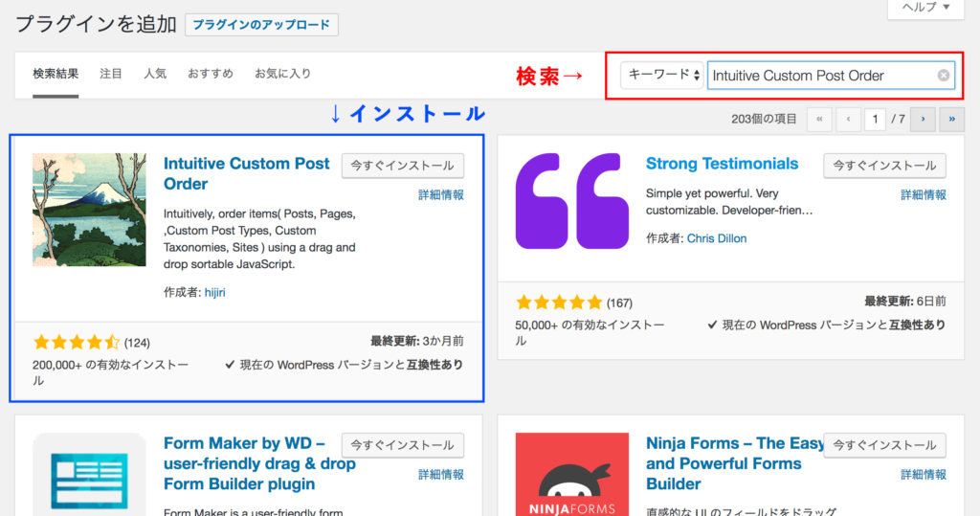
Task: Open the Intuitive Custom Post Order title link
Action: point(246,173)
